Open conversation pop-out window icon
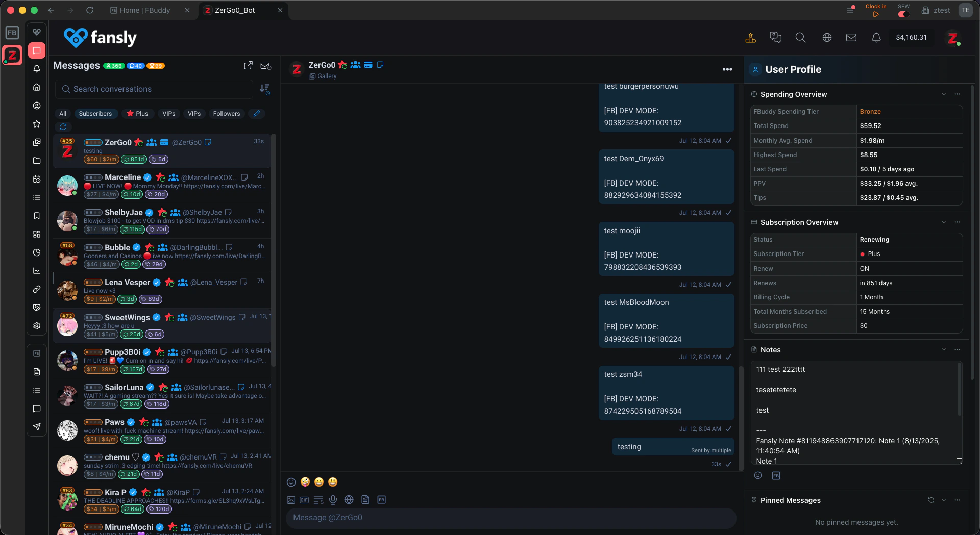Screen dimensions: 980x535 click(248, 65)
